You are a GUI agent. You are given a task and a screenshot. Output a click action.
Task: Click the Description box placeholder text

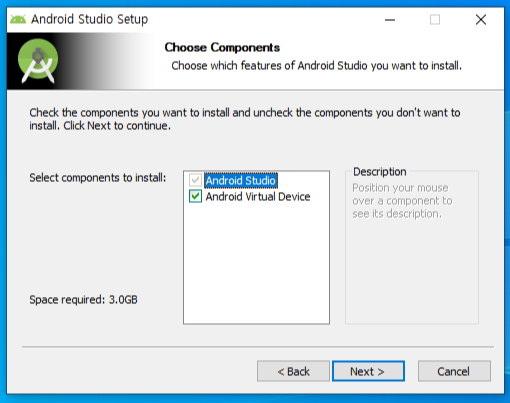402,201
